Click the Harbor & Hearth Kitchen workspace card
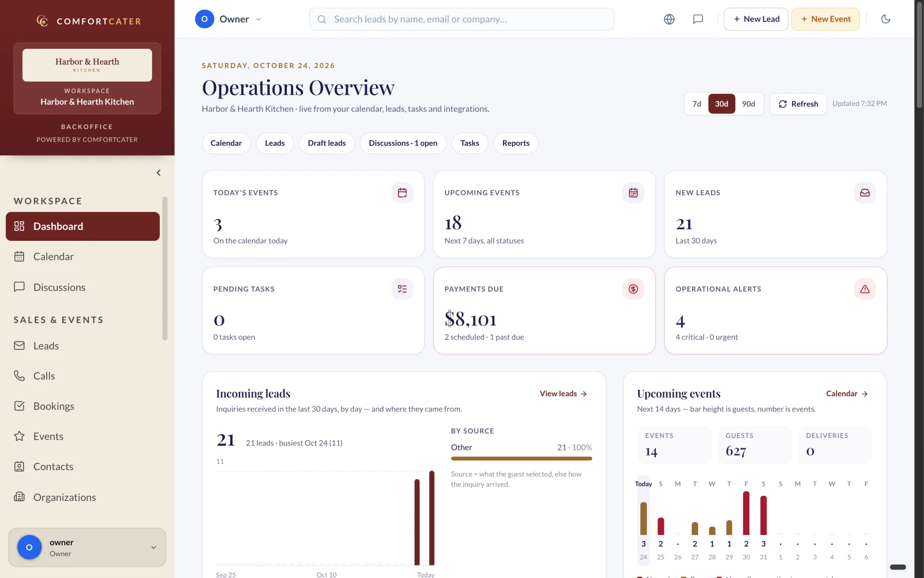This screenshot has width=924, height=578. coord(87,79)
